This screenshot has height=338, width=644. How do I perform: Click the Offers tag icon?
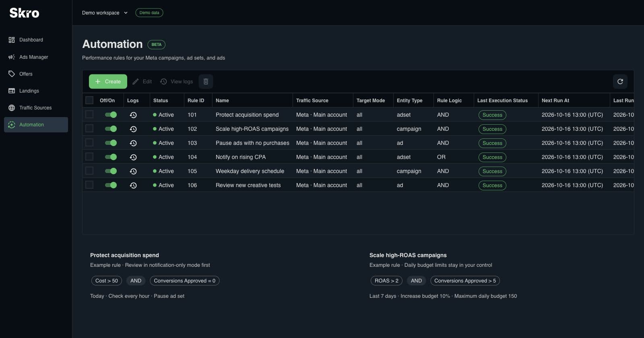click(12, 74)
